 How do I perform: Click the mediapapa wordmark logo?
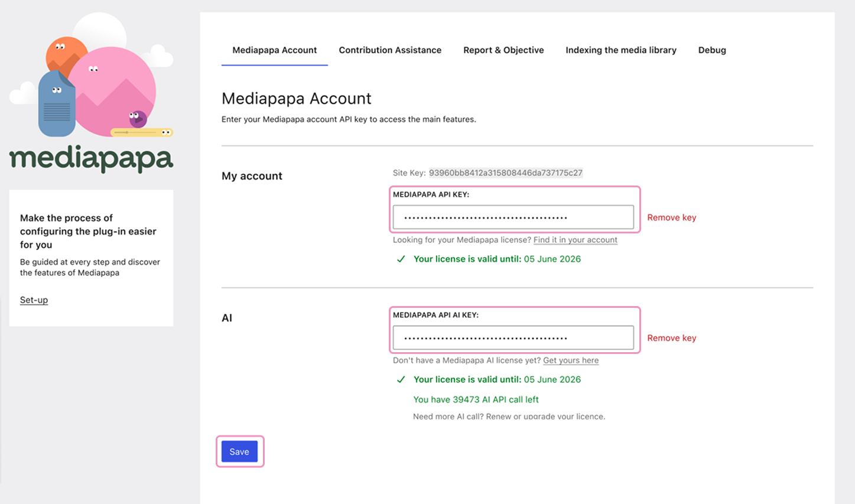point(91,160)
